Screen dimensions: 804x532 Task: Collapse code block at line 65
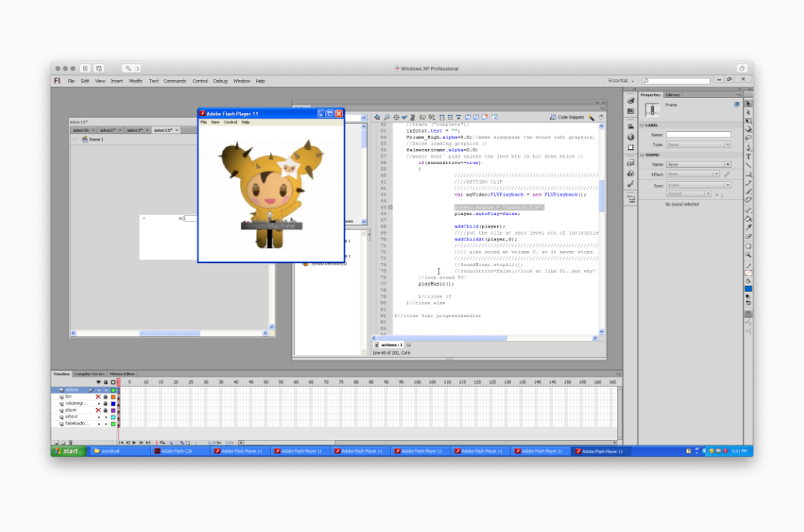390,208
